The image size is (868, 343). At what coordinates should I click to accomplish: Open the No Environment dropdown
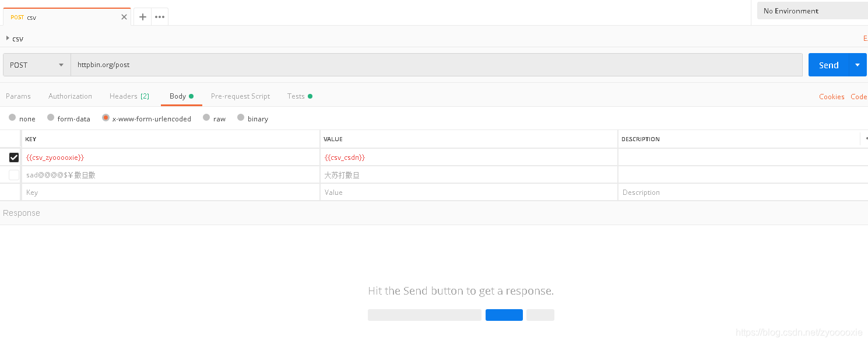pos(812,10)
